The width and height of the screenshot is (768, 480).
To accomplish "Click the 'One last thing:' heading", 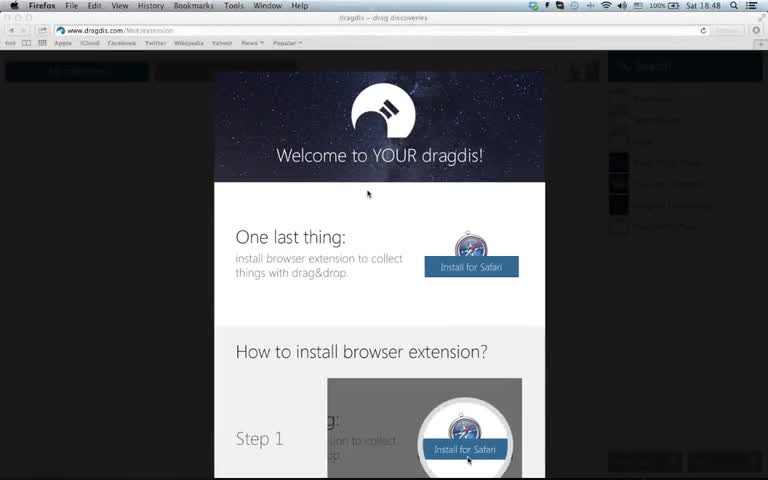I will (290, 238).
